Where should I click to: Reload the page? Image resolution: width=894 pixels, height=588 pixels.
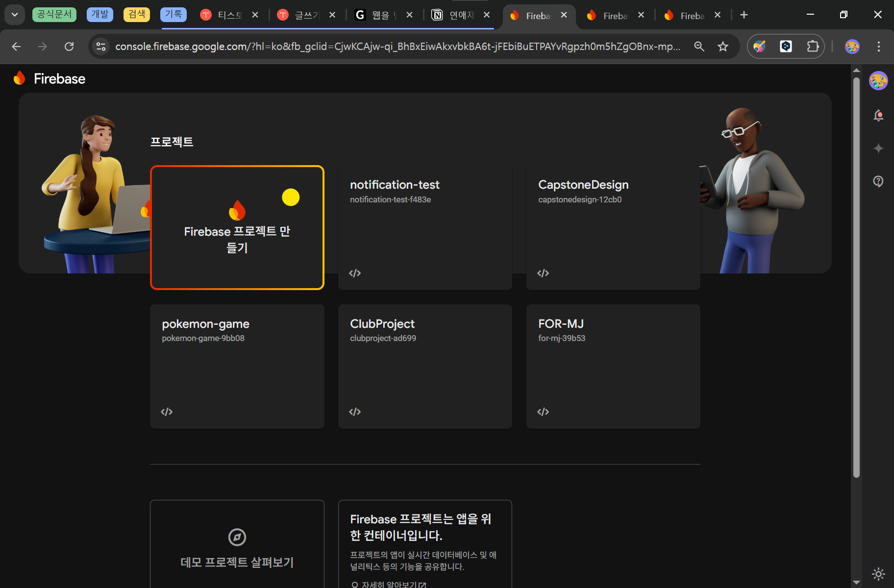tap(69, 47)
